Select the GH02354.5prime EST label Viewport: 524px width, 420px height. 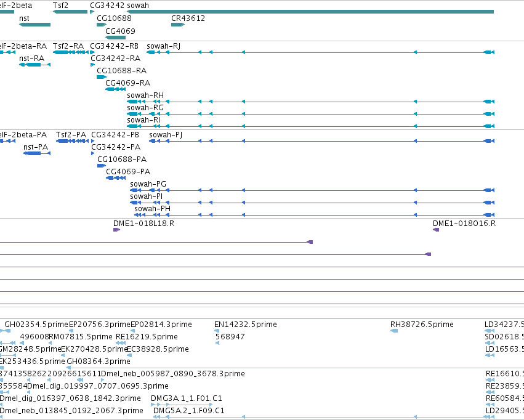click(36, 325)
